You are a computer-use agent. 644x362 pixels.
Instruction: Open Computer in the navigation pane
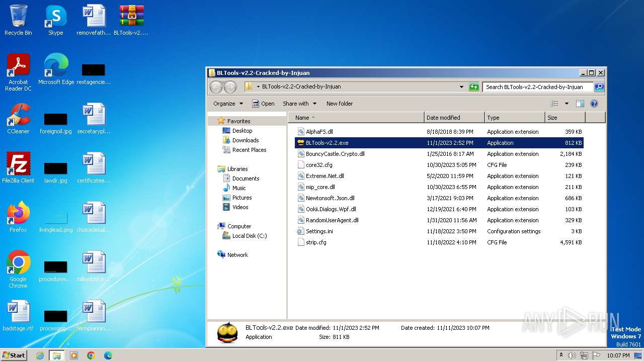coord(239,226)
